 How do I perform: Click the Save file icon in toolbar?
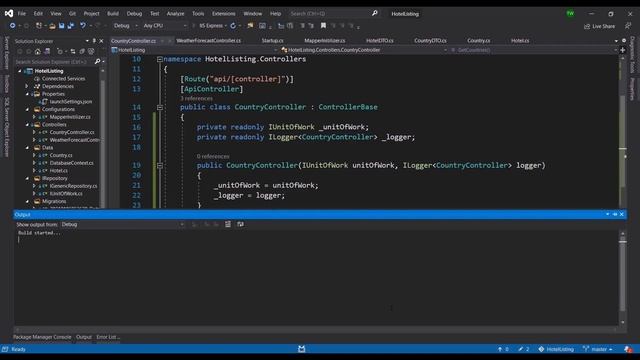point(62,26)
